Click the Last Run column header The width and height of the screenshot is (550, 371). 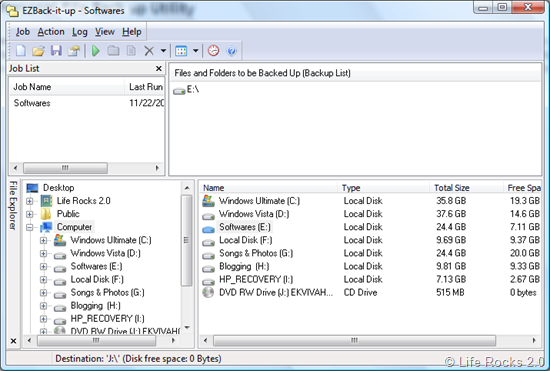[x=144, y=87]
